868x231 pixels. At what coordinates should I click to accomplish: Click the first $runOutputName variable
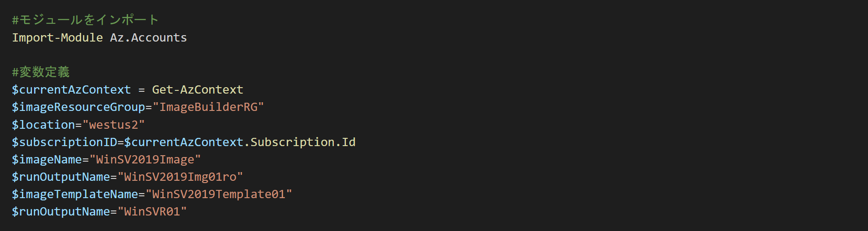[x=61, y=177]
